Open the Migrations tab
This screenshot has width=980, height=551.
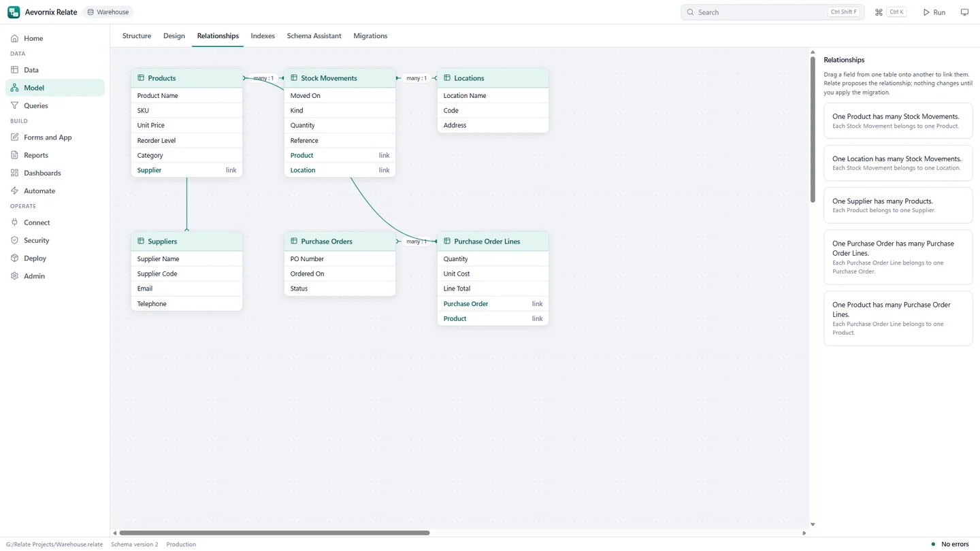(x=370, y=36)
